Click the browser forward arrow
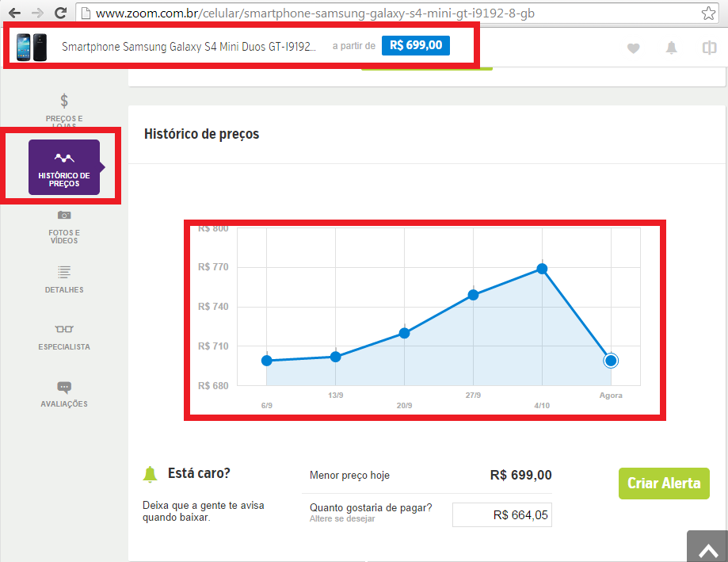 (37, 13)
